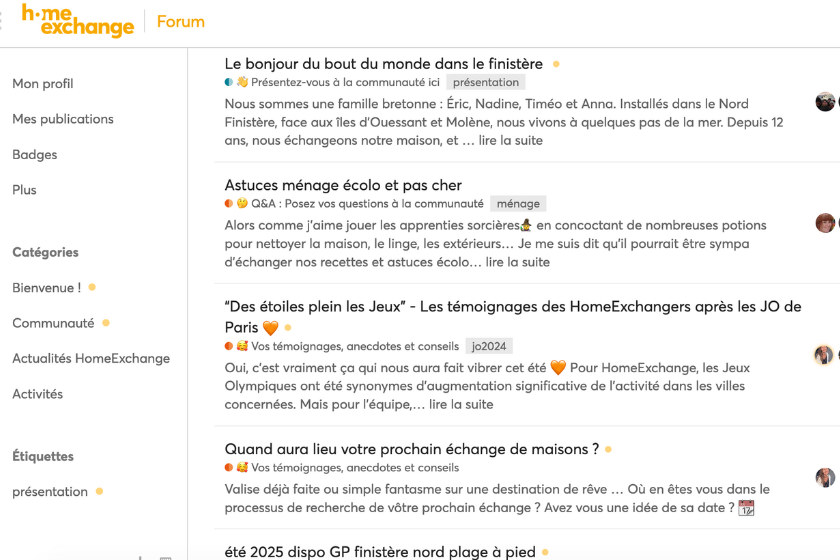Filter by 'présentation' tag in sidebar
Image resolution: width=840 pixels, height=560 pixels.
50,492
